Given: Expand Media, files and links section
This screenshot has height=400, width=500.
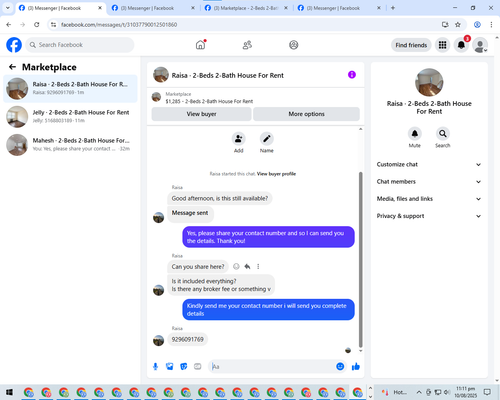Looking at the screenshot, I should 429,199.
